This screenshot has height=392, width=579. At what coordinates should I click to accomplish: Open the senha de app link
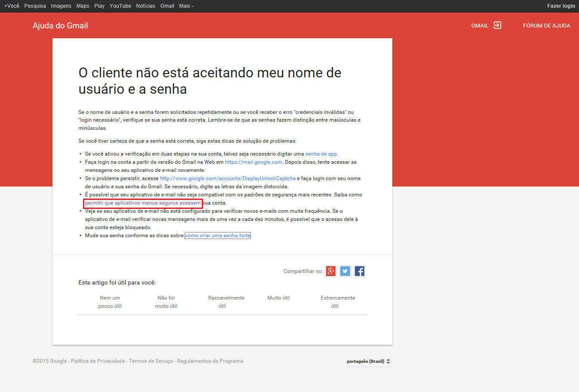tap(321, 154)
